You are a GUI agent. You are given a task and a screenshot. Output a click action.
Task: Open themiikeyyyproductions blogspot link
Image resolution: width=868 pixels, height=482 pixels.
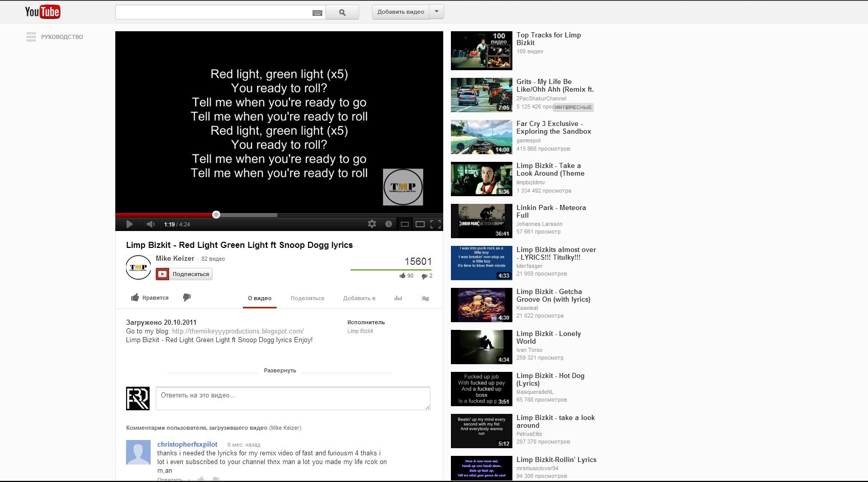pyautogui.click(x=238, y=331)
